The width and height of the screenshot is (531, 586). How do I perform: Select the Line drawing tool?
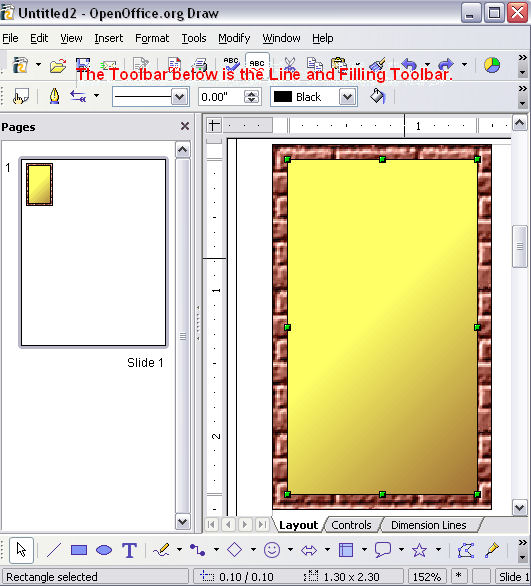(x=53, y=550)
